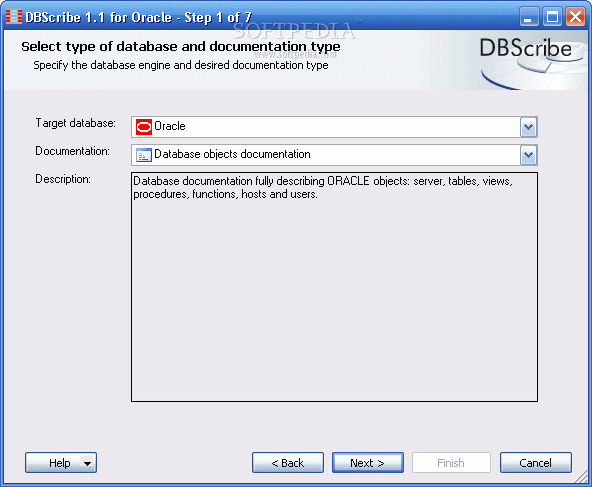
Task: Go to previous step with Back button
Action: pyautogui.click(x=288, y=463)
